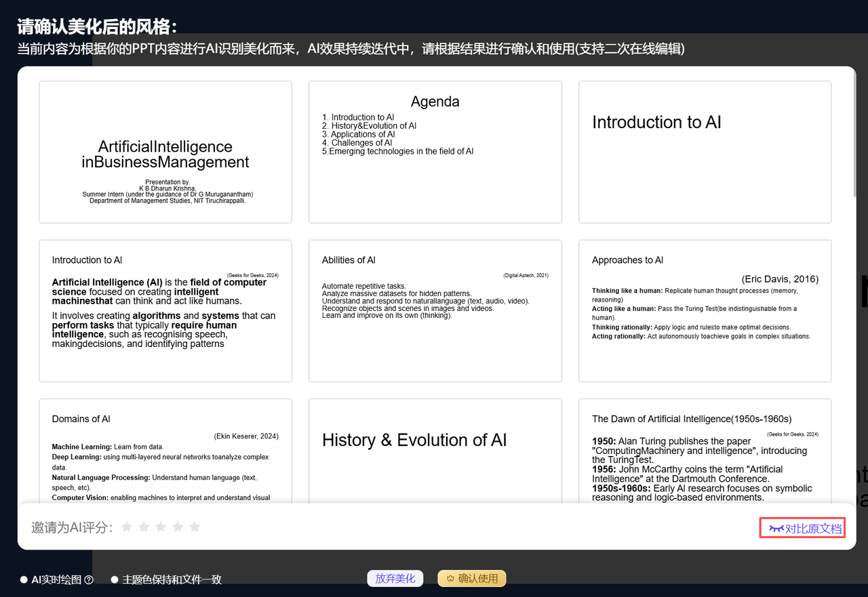The image size is (868, 597).
Task: Open the Domains of AI slide
Action: [x=165, y=451]
